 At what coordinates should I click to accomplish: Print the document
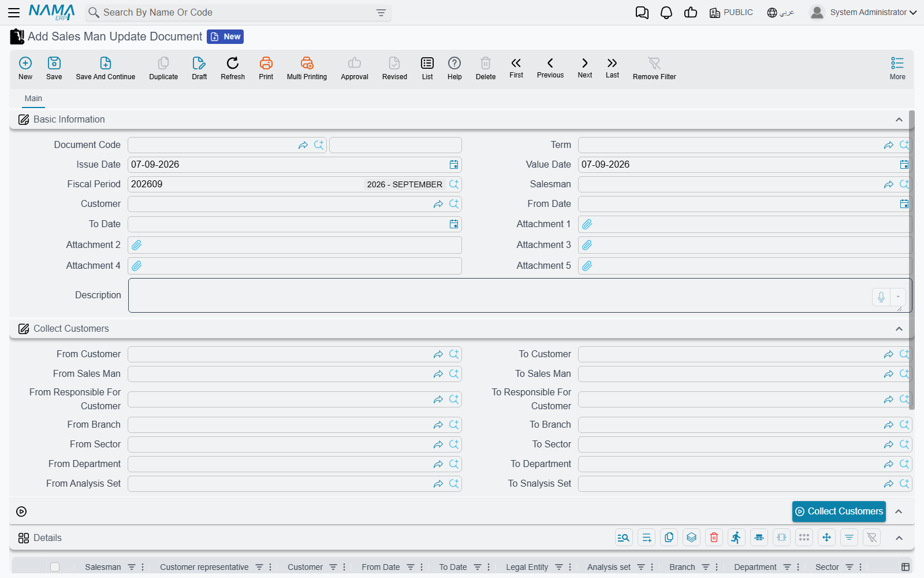266,68
